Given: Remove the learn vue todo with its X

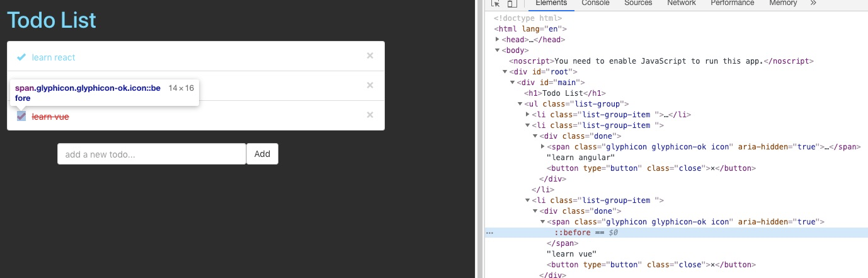Looking at the screenshot, I should click(370, 115).
